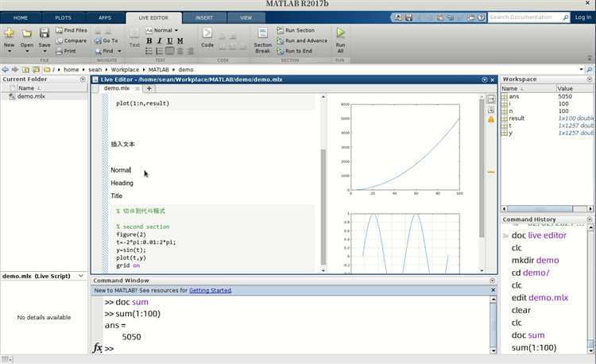Save the live script with the Save icon
Image resolution: width=596 pixels, height=364 pixels.
click(x=44, y=33)
